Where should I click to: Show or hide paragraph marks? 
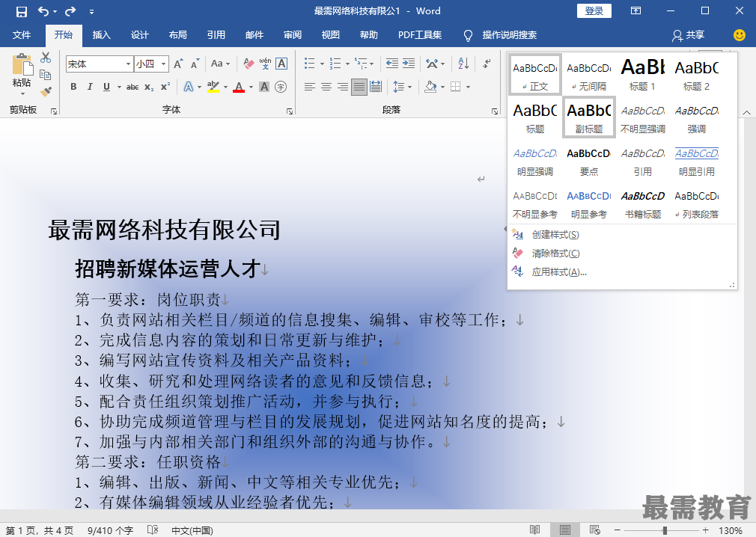[487, 63]
